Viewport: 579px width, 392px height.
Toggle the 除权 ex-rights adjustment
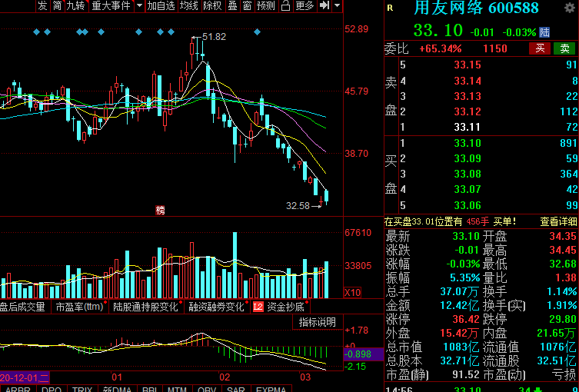[212, 6]
